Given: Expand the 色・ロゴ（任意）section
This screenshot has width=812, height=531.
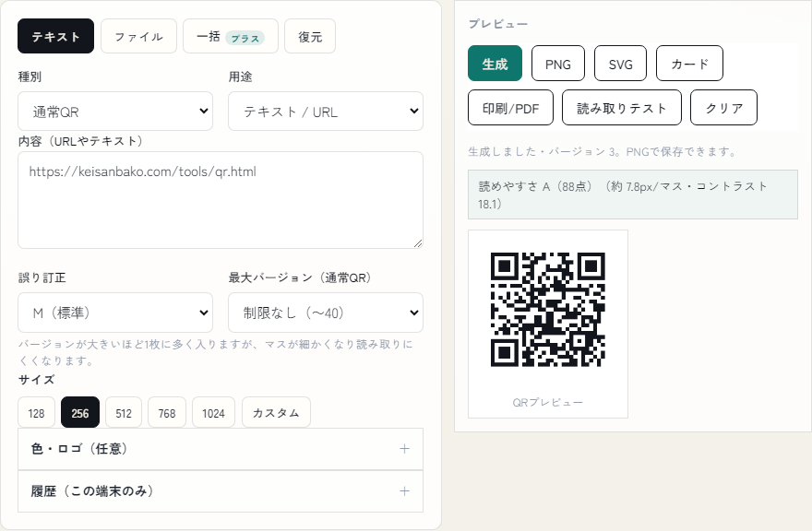Looking at the screenshot, I should (221, 449).
